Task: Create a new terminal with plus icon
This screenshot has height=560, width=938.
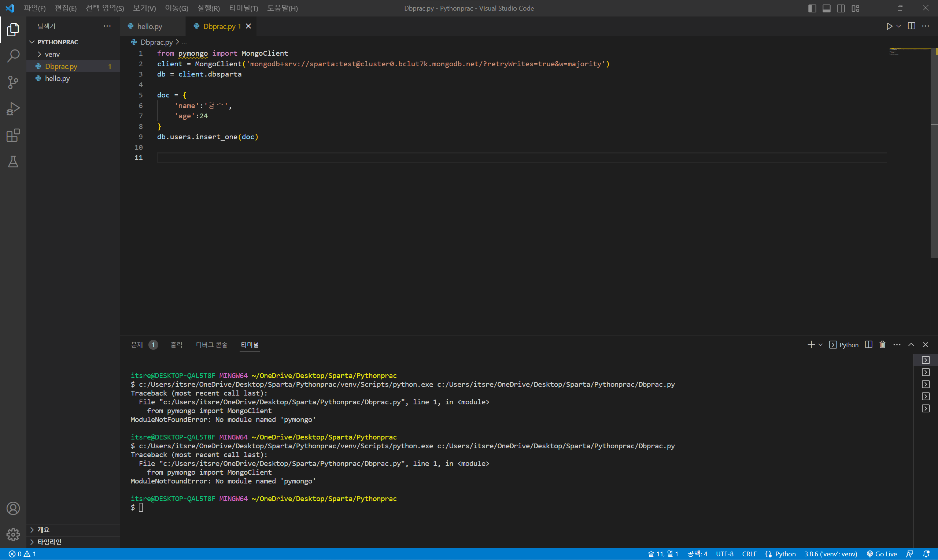Action: pyautogui.click(x=811, y=345)
